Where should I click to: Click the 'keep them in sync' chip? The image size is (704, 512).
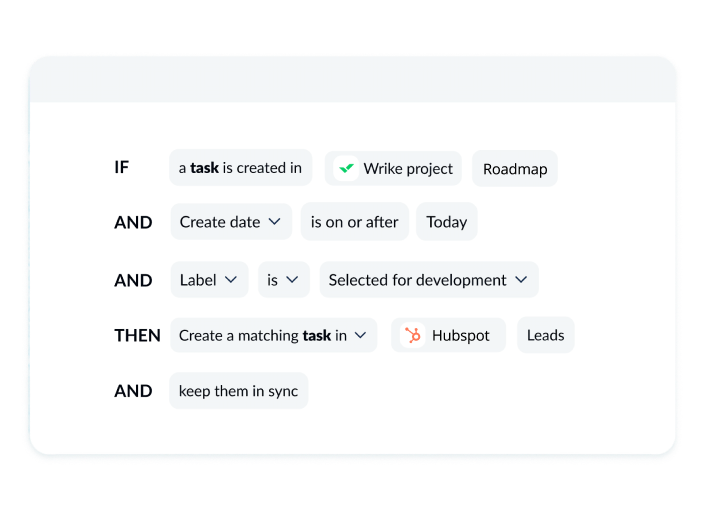pos(238,391)
